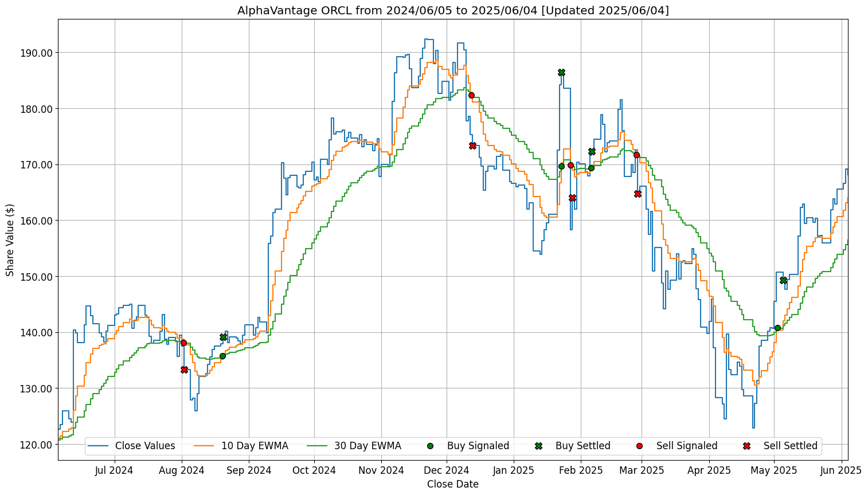Click the '180.00' y-axis tick label
This screenshot has width=868, height=495.
tap(36, 109)
